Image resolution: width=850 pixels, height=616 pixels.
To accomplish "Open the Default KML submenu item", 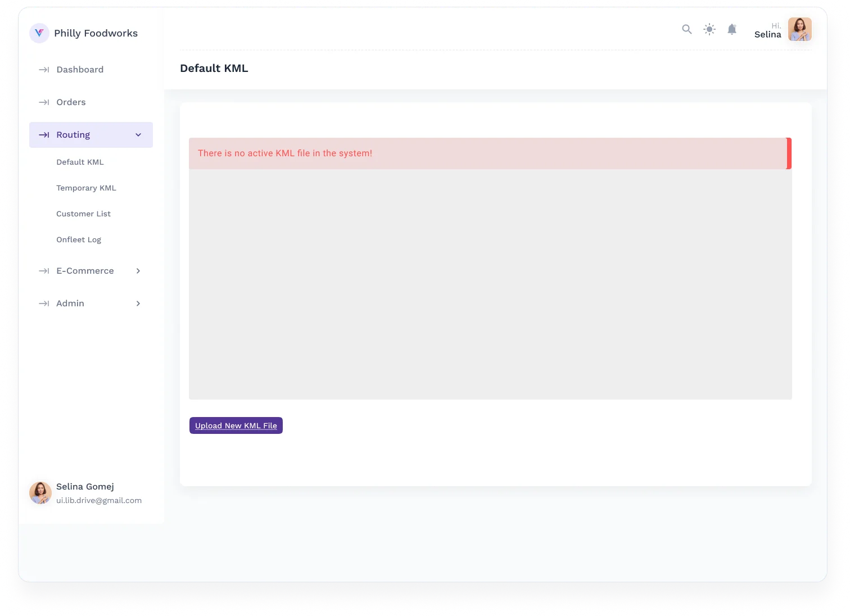I will (80, 162).
